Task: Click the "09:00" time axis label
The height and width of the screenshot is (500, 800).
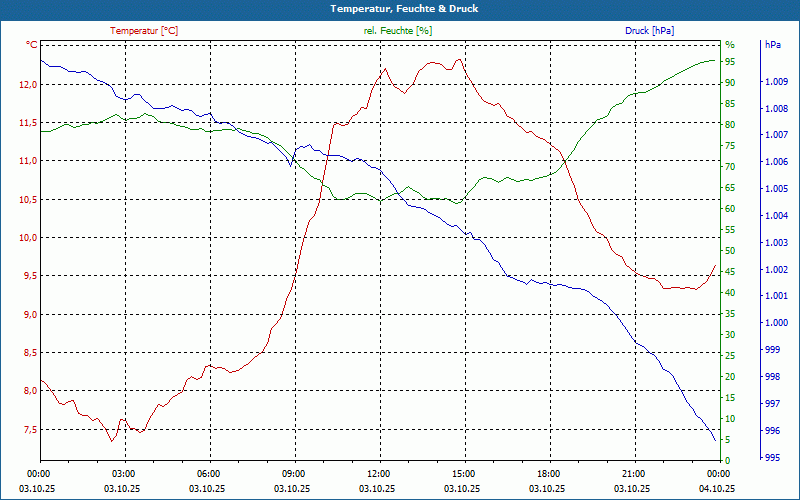Action: tap(295, 474)
